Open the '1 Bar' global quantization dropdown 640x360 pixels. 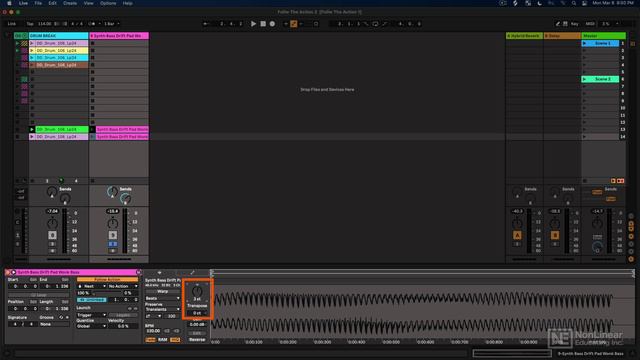click(x=111, y=24)
